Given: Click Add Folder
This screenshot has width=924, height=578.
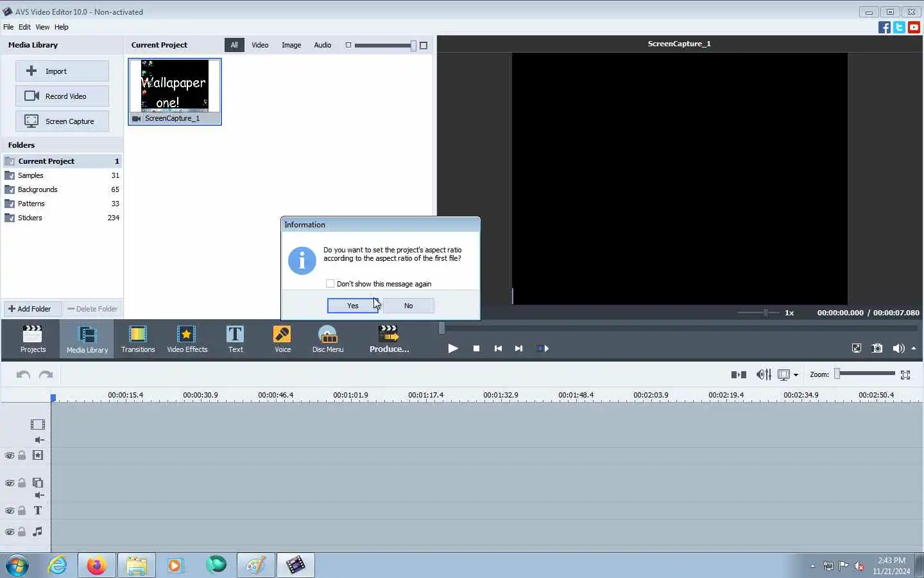Looking at the screenshot, I should (x=32, y=309).
